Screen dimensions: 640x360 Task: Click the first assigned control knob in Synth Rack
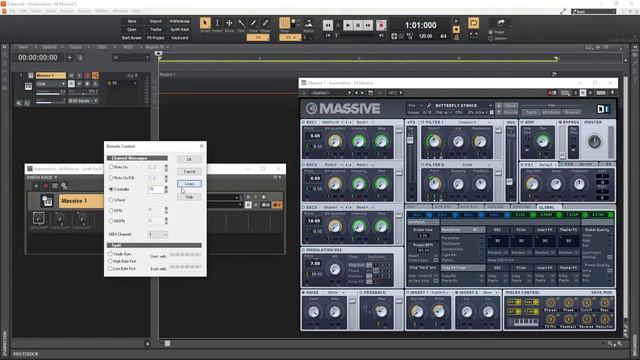(38, 218)
